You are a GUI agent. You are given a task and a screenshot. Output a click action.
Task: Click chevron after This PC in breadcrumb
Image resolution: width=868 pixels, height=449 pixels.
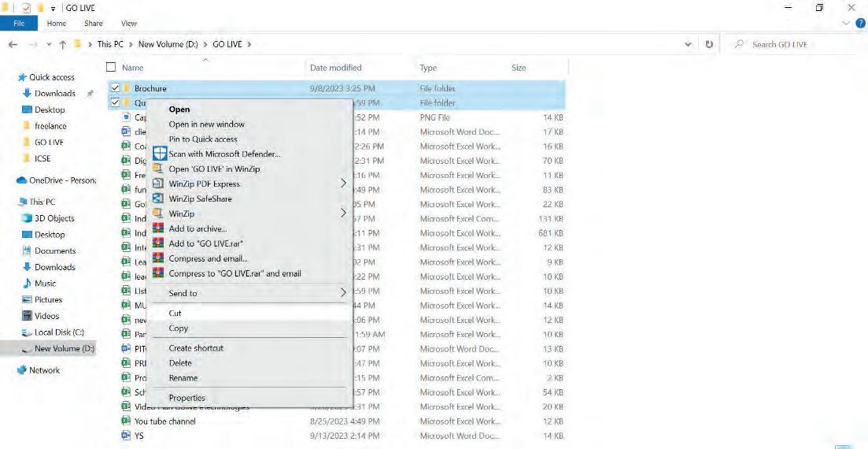[x=131, y=44]
